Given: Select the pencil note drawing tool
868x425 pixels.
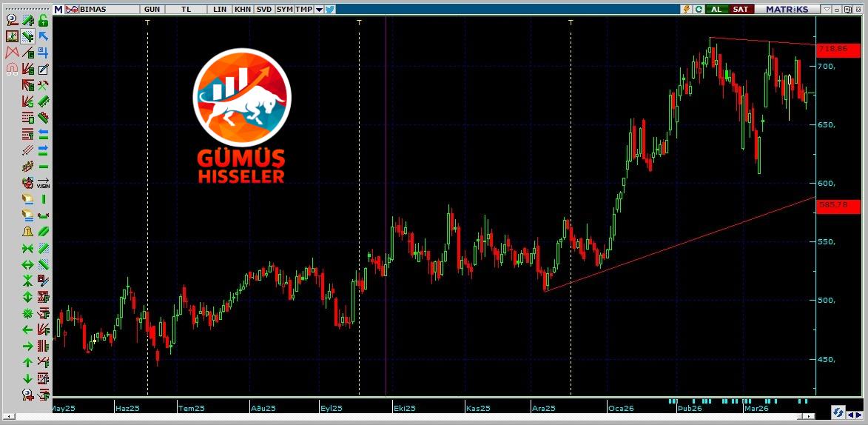Looking at the screenshot, I should (x=43, y=70).
